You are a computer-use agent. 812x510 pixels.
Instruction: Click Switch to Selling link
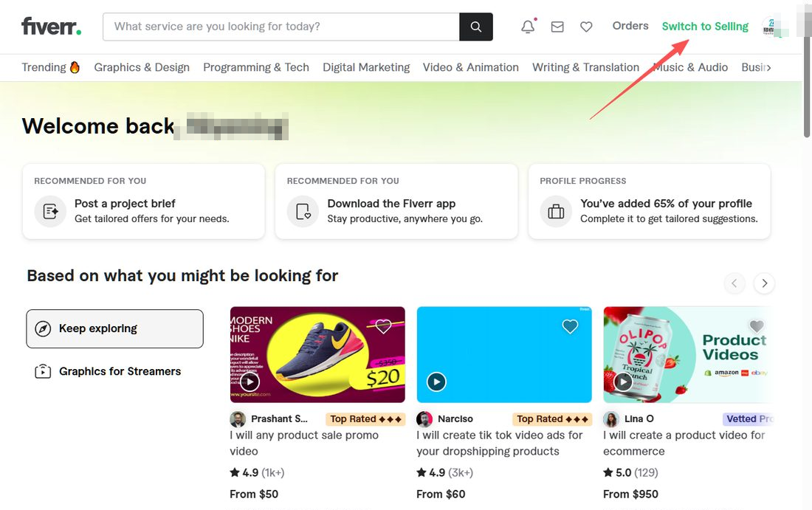pos(705,27)
